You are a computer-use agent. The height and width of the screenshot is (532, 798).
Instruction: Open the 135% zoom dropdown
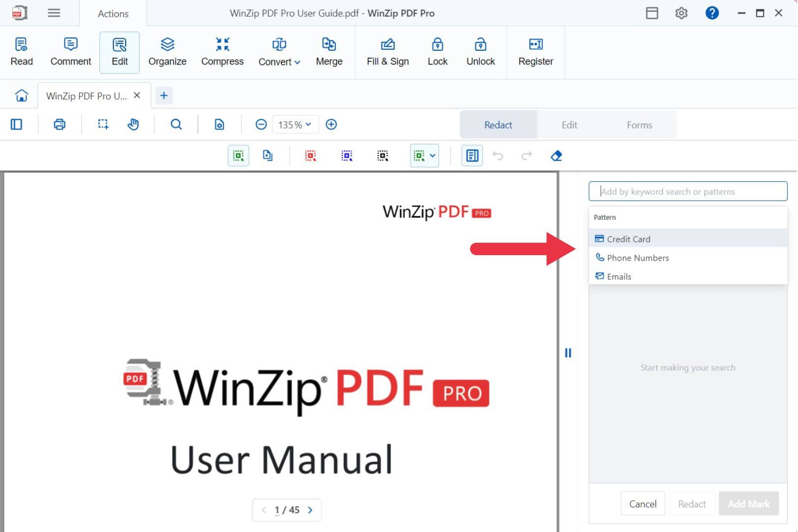(295, 125)
